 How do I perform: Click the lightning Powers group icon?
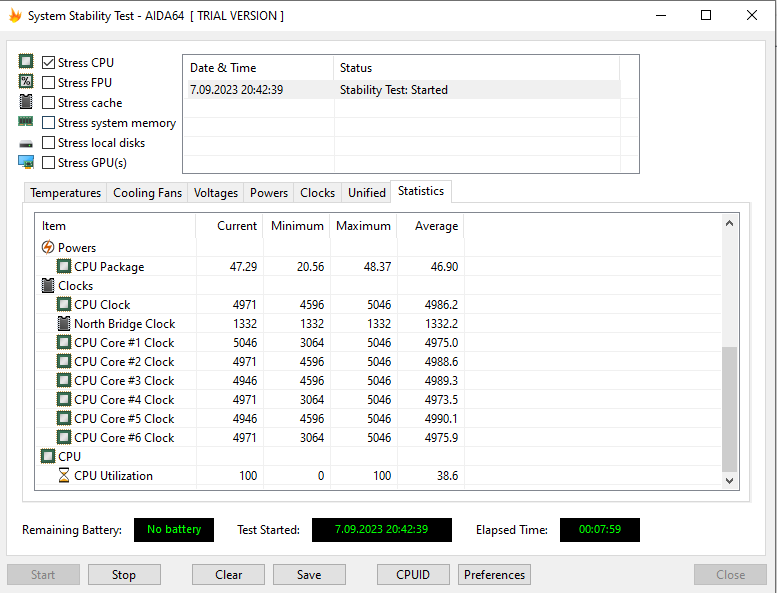48,247
